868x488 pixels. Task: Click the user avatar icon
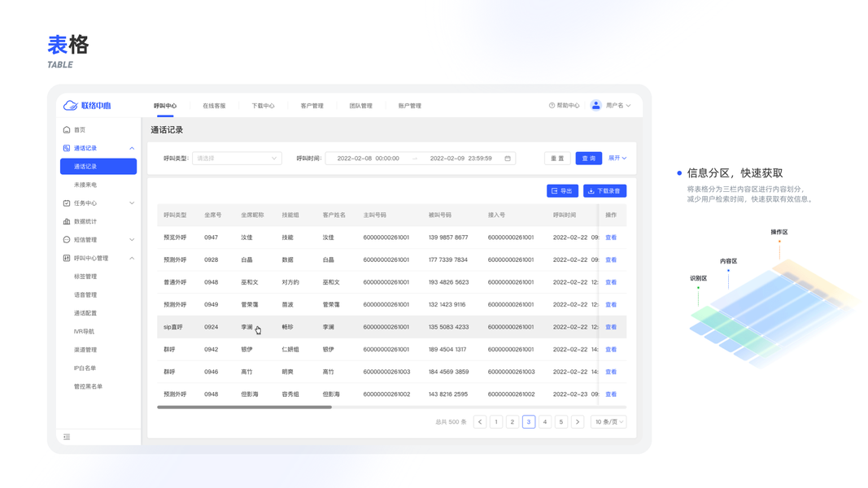595,105
